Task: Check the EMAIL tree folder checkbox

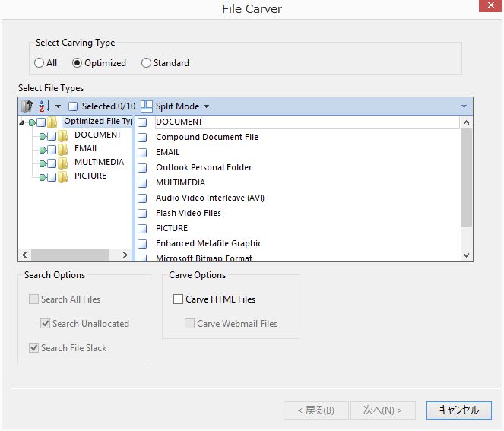Action: point(52,150)
